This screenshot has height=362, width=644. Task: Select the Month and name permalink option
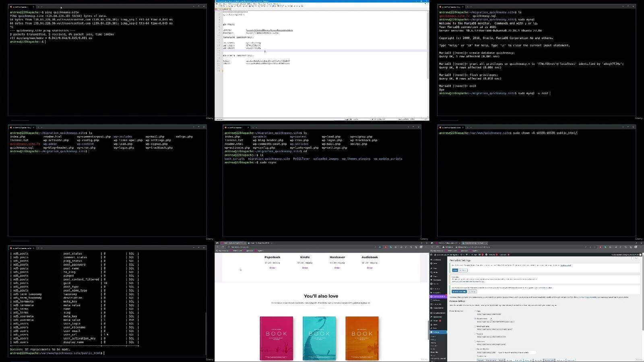[x=476, y=326]
